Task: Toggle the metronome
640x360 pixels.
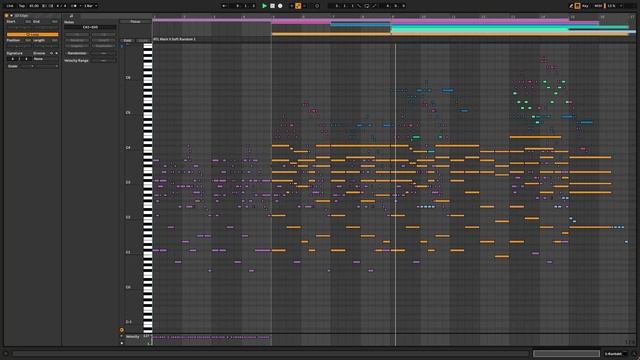Action: coord(74,6)
